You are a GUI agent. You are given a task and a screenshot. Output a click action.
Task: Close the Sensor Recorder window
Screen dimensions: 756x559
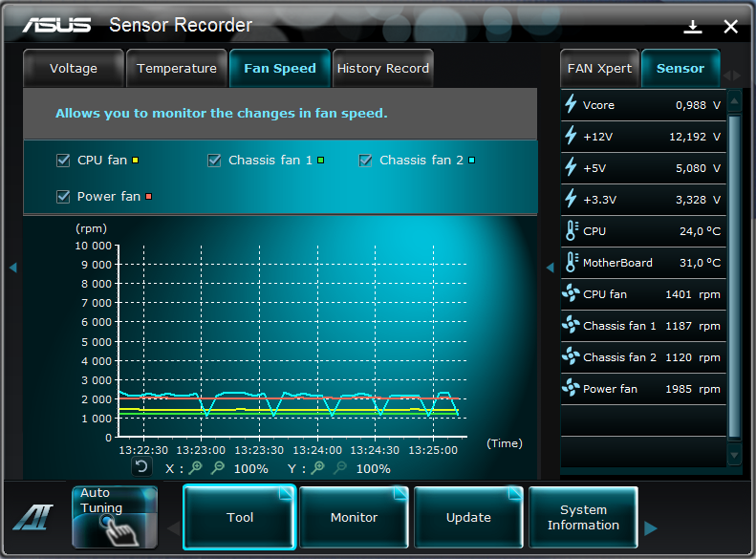tap(731, 27)
